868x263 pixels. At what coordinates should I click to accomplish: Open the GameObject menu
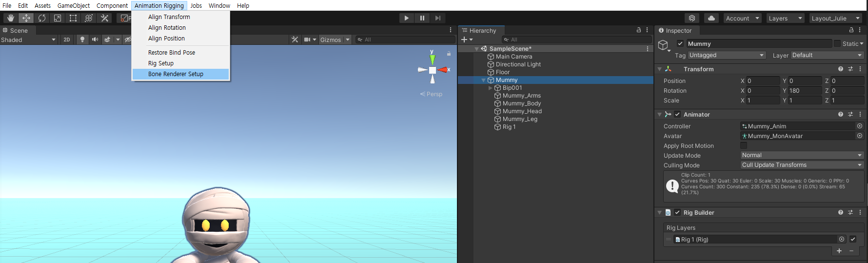(x=74, y=5)
